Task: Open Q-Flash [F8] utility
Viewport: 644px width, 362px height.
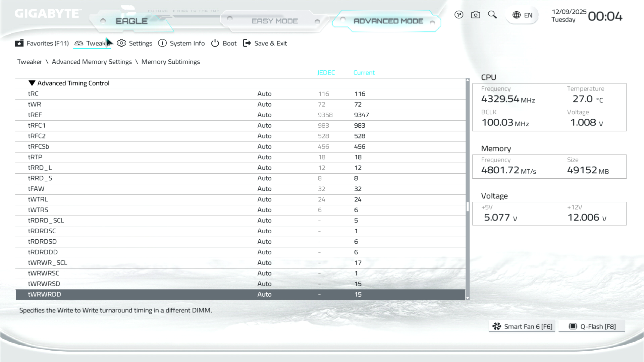Action: (592, 326)
